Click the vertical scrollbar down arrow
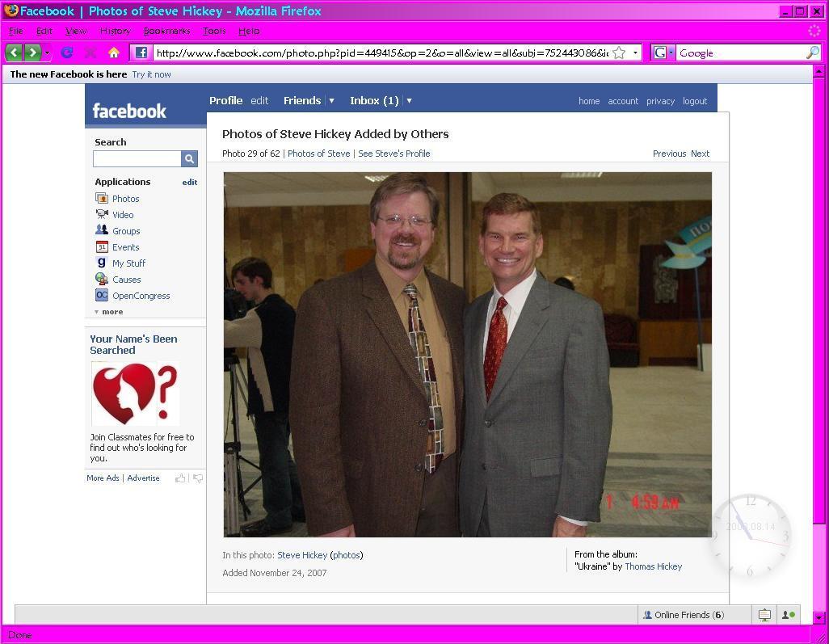This screenshot has height=644, width=829. tap(819, 617)
